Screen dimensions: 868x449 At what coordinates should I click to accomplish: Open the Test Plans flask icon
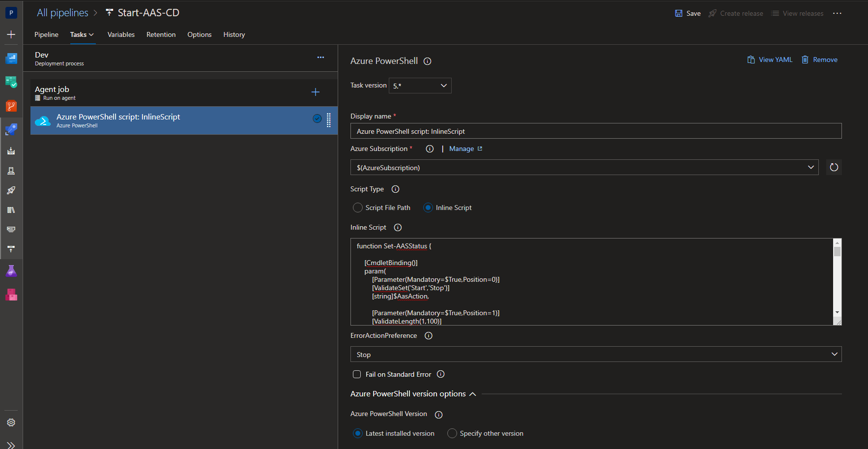tap(11, 271)
